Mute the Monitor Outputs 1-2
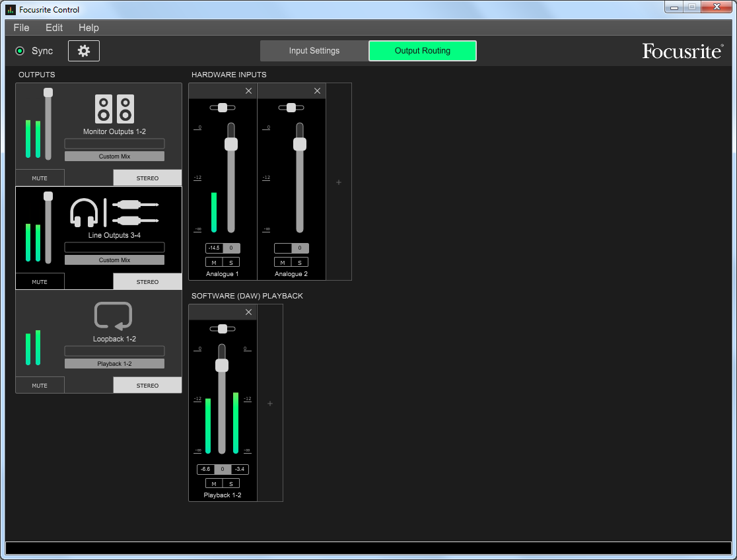 pos(40,178)
